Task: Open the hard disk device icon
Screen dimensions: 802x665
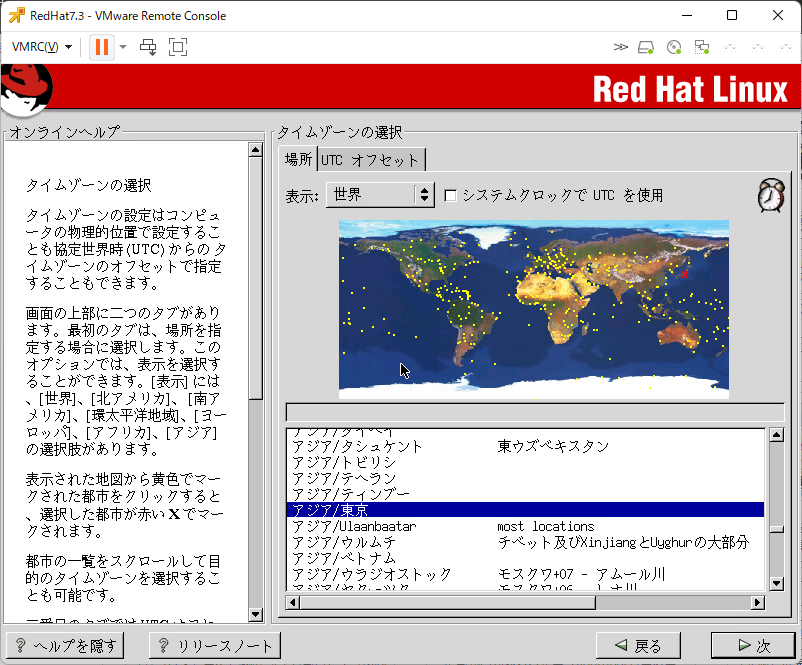Action: (x=645, y=48)
